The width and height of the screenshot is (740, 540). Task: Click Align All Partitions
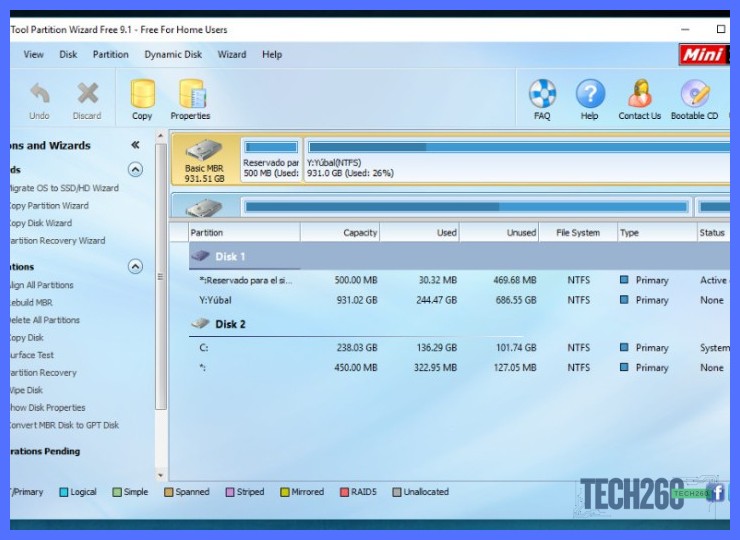42,285
